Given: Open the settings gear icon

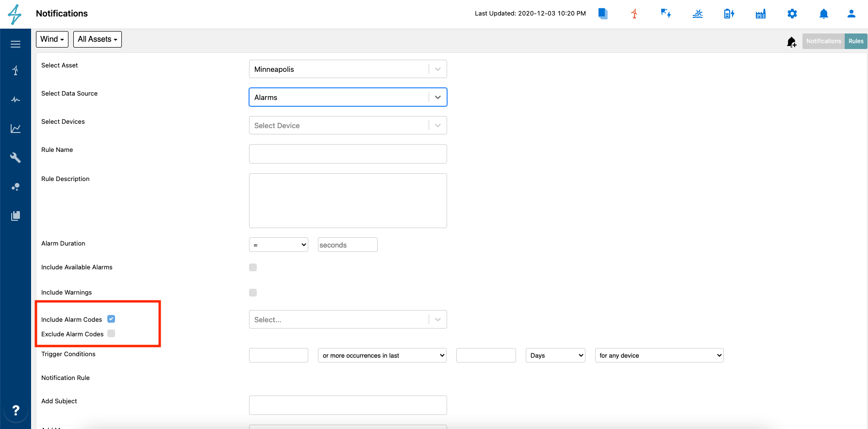Looking at the screenshot, I should [792, 14].
